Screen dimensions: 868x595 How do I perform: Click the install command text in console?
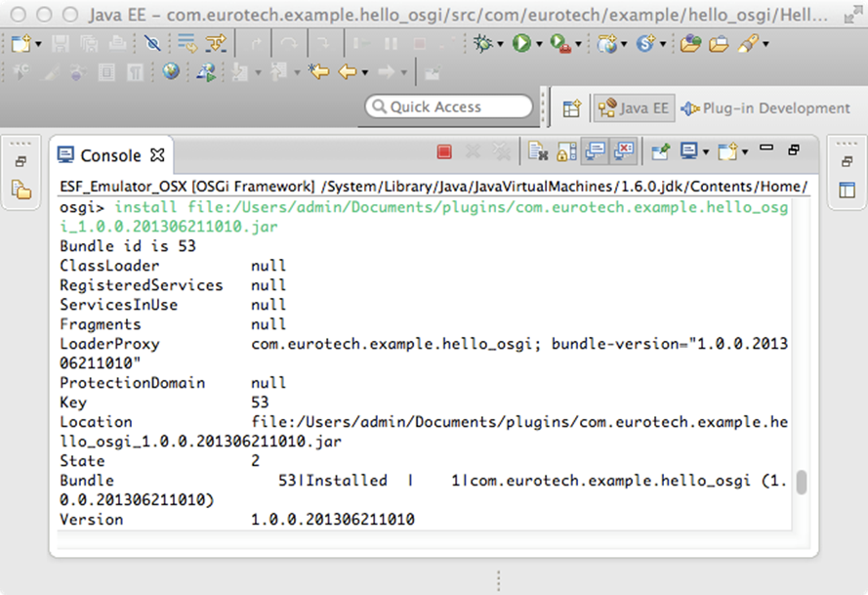click(424, 217)
